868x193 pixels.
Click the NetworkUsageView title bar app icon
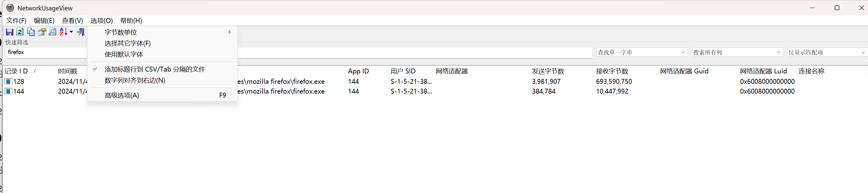point(10,8)
